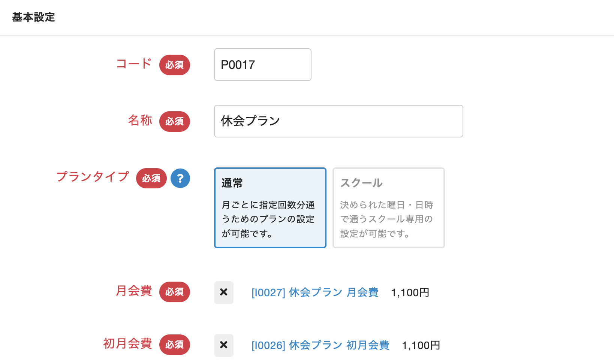This screenshot has height=364, width=614.
Task: Click the 必須 badge beside プランタイプ
Action: (151, 178)
